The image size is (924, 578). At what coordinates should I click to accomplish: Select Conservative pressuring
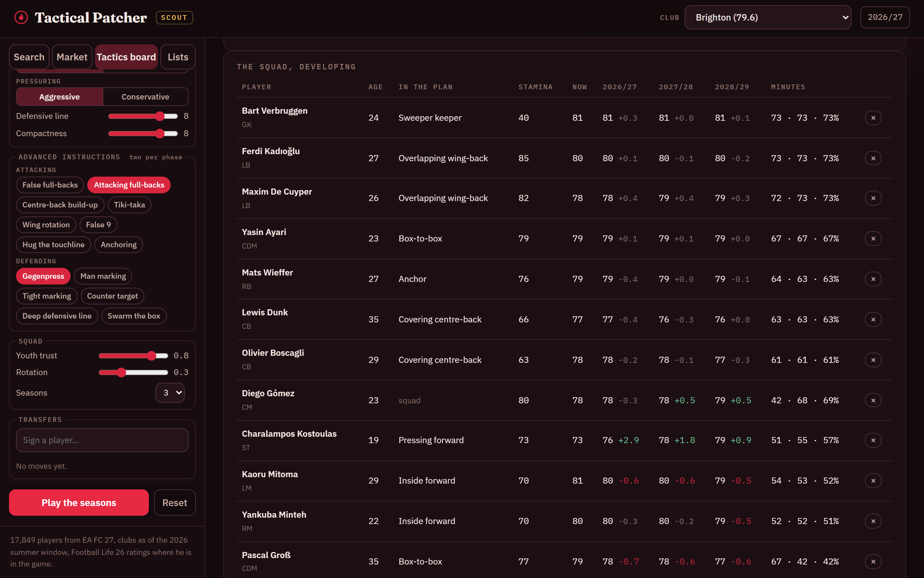[145, 97]
